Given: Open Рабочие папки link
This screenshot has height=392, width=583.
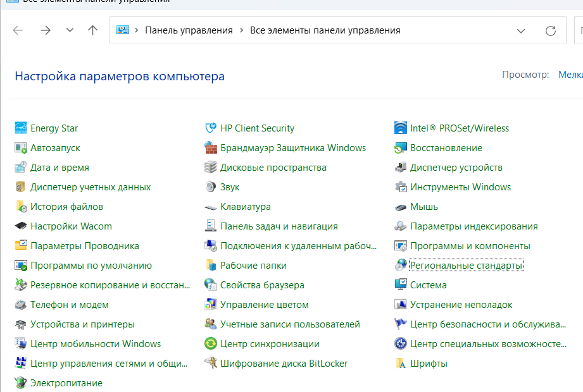Looking at the screenshot, I should click(x=253, y=266).
